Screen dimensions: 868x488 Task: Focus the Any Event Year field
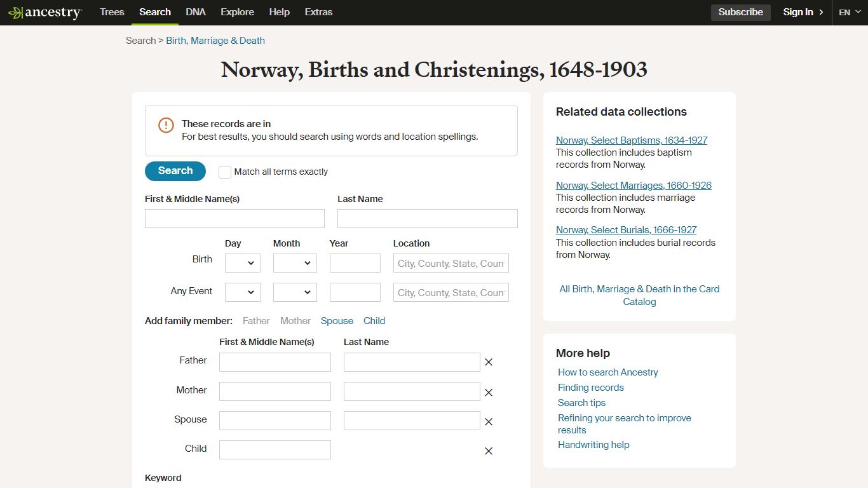click(355, 292)
